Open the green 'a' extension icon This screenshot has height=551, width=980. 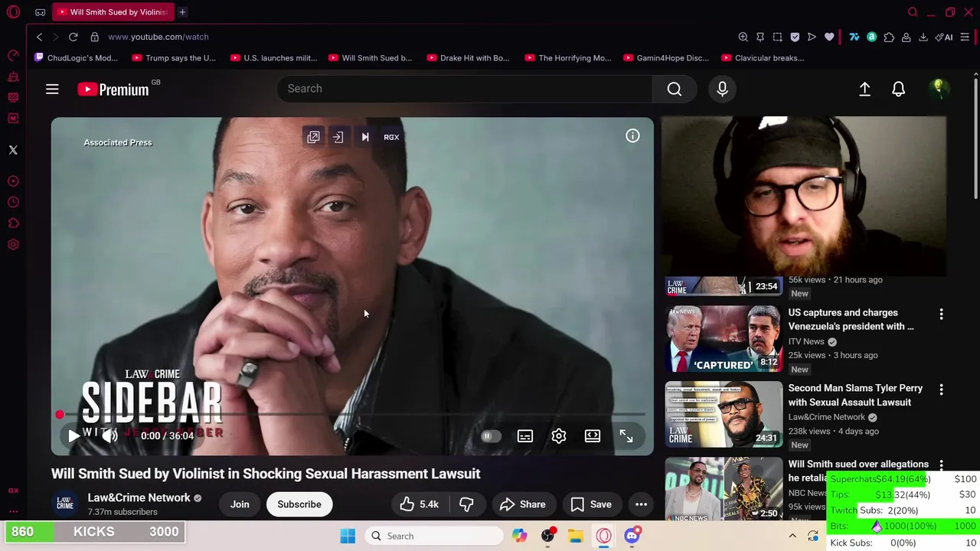pos(871,37)
